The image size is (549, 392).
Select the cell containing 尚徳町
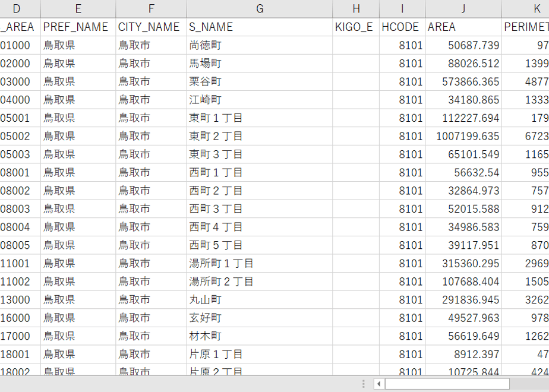(x=260, y=45)
